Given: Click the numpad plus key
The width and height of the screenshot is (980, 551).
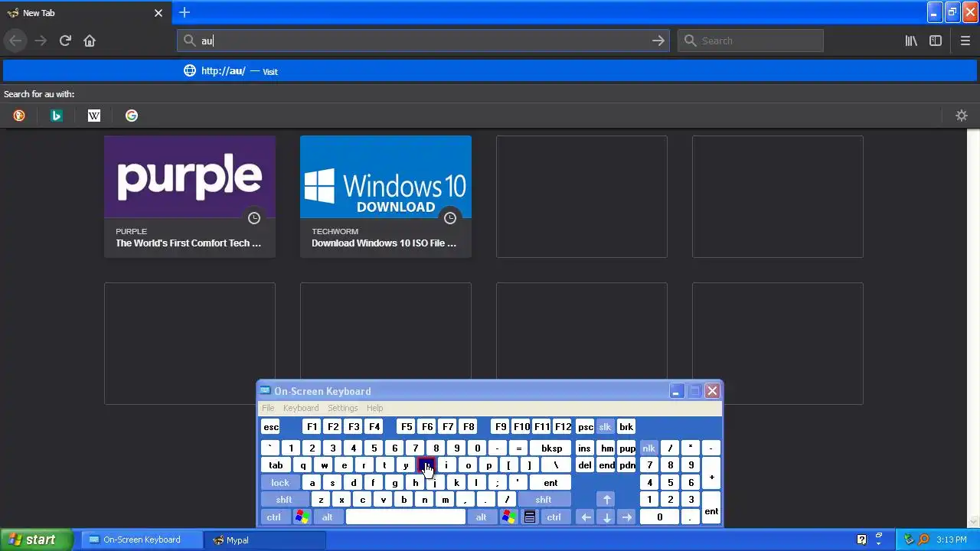Looking at the screenshot, I should pyautogui.click(x=711, y=474).
